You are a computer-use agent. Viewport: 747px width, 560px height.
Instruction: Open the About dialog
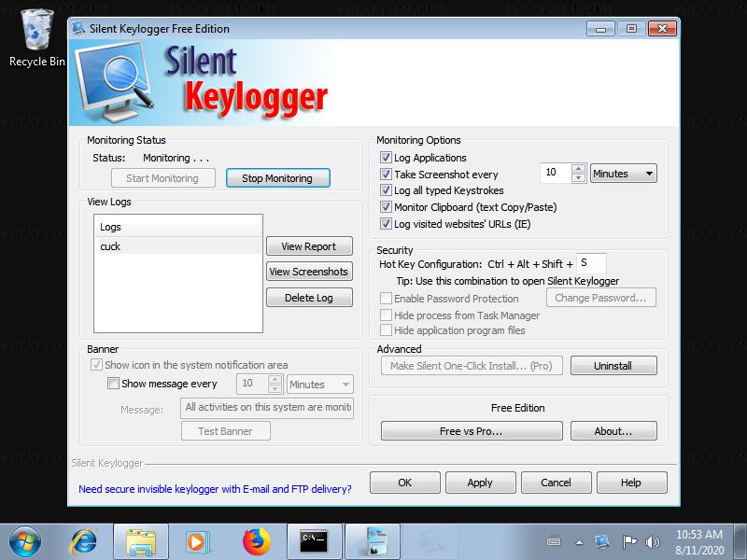click(613, 431)
